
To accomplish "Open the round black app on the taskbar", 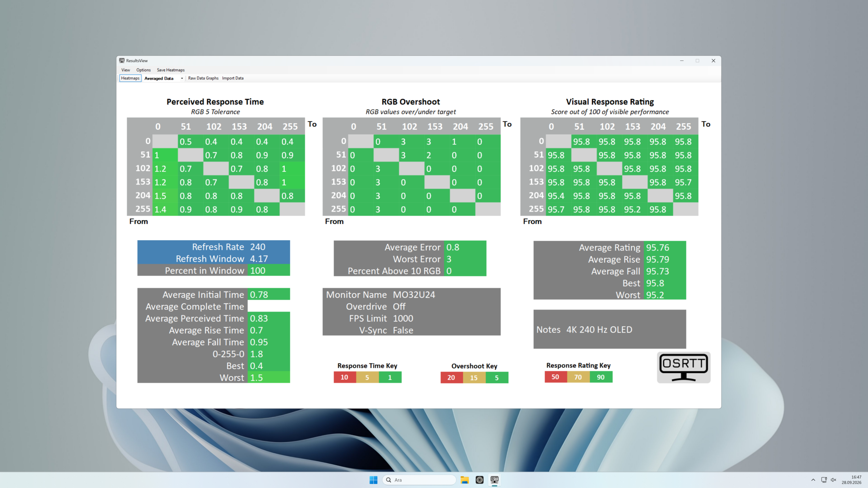I will click(479, 480).
